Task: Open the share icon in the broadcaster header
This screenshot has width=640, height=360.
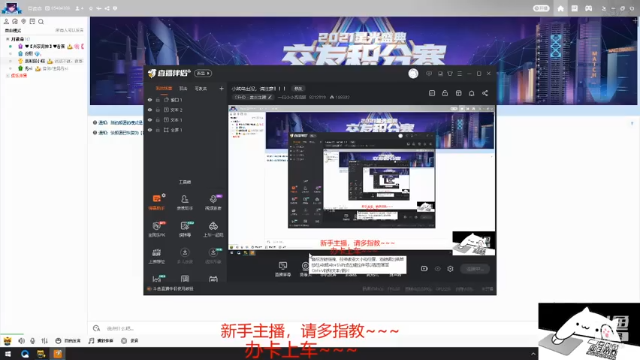Action: pos(485,93)
